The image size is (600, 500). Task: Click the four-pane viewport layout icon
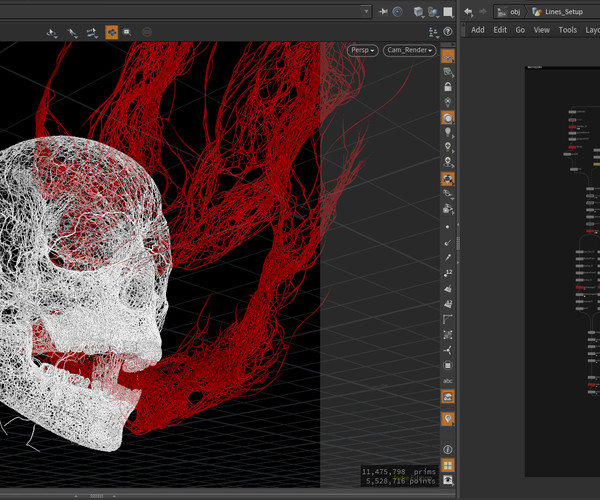[448, 465]
